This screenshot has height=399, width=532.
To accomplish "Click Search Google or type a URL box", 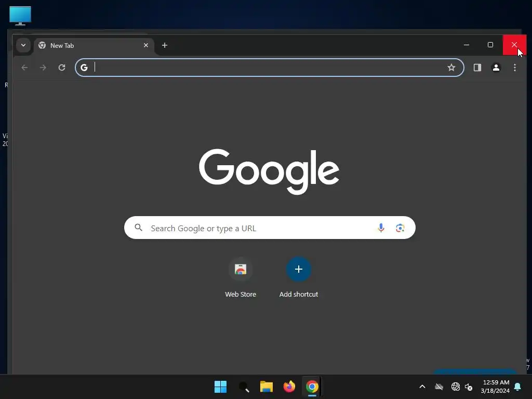I will coord(270,228).
